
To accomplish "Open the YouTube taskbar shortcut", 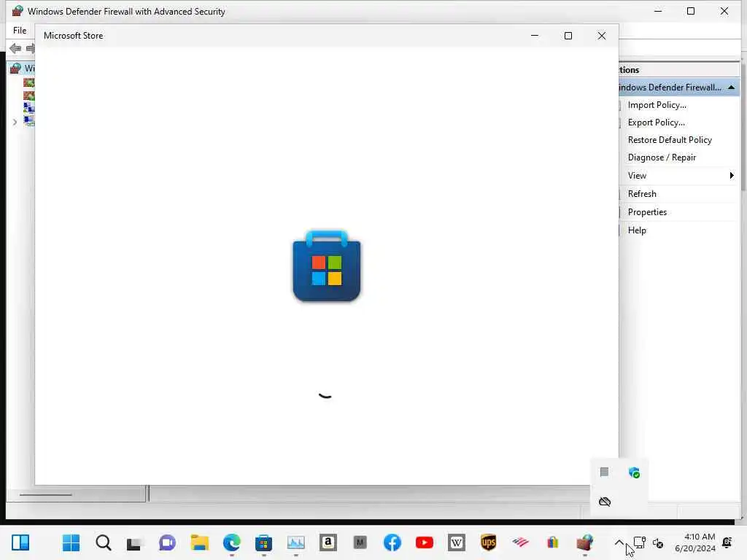I will [424, 542].
